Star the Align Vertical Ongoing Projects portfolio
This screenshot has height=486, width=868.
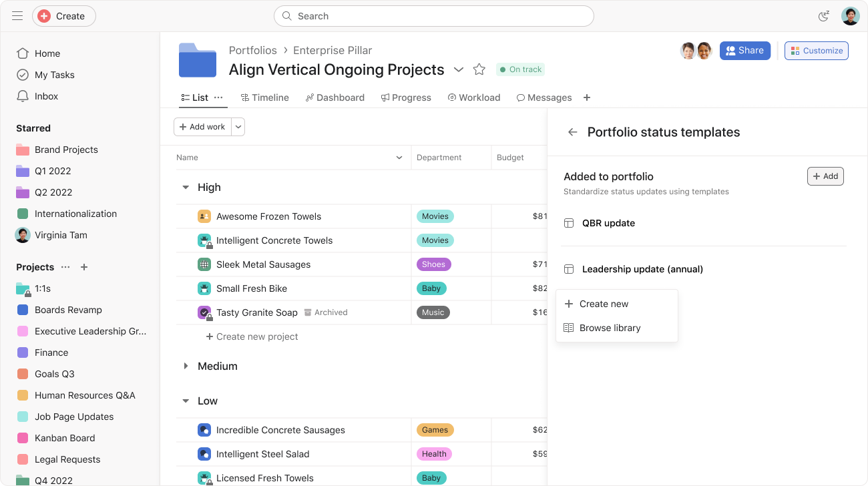tap(479, 69)
